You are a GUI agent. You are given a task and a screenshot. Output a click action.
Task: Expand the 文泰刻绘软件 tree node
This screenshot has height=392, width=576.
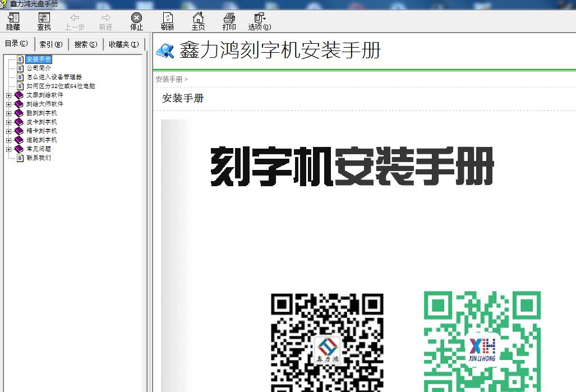pos(9,95)
